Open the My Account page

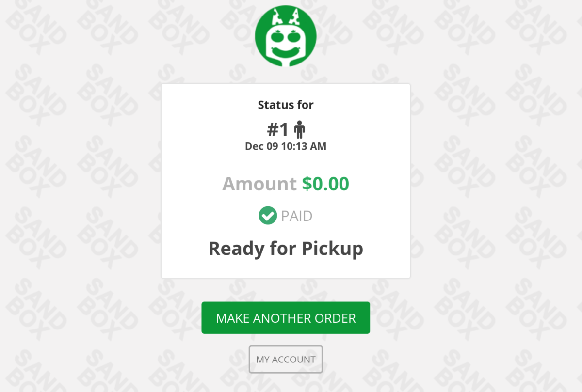[x=286, y=360]
